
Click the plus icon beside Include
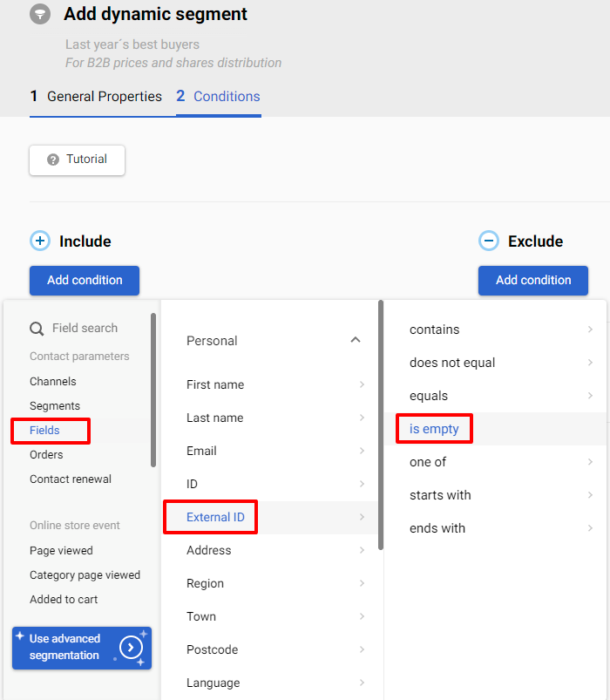[x=39, y=241]
